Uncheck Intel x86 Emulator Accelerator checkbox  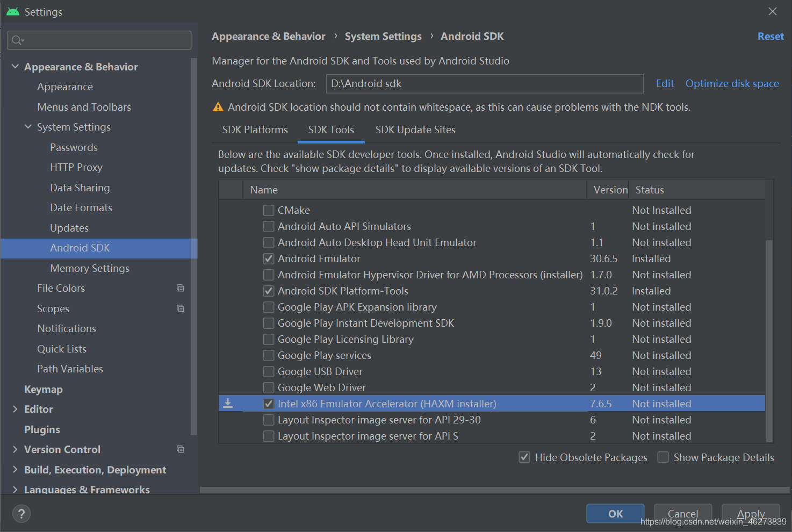coord(269,404)
